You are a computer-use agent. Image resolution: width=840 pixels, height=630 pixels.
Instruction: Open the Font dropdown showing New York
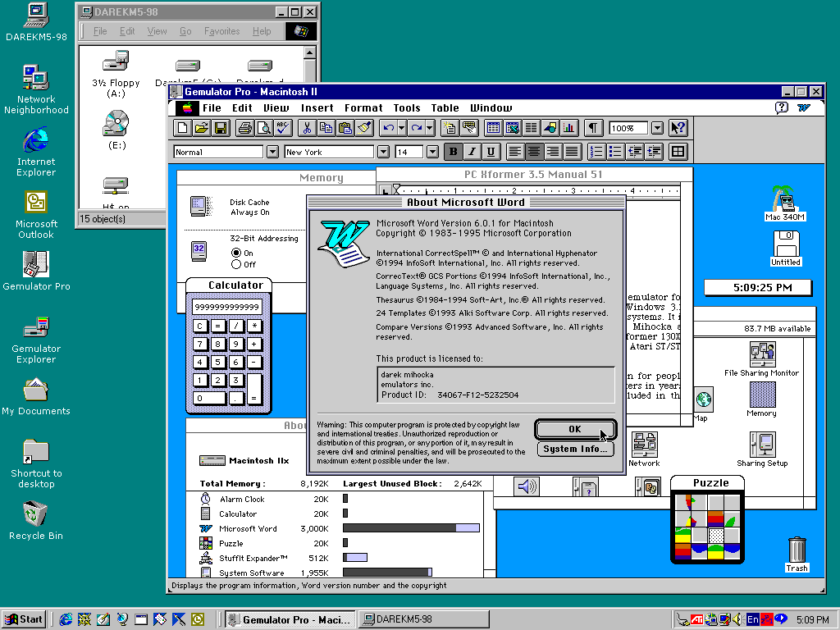(x=383, y=152)
